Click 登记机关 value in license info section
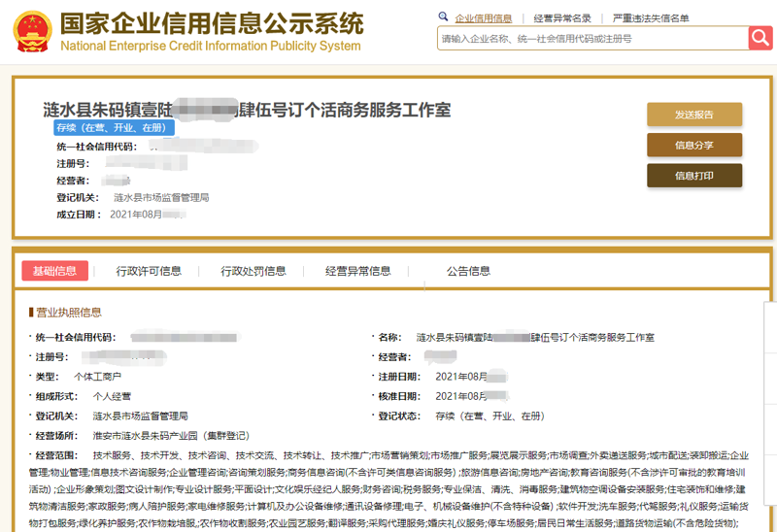 pyautogui.click(x=140, y=416)
